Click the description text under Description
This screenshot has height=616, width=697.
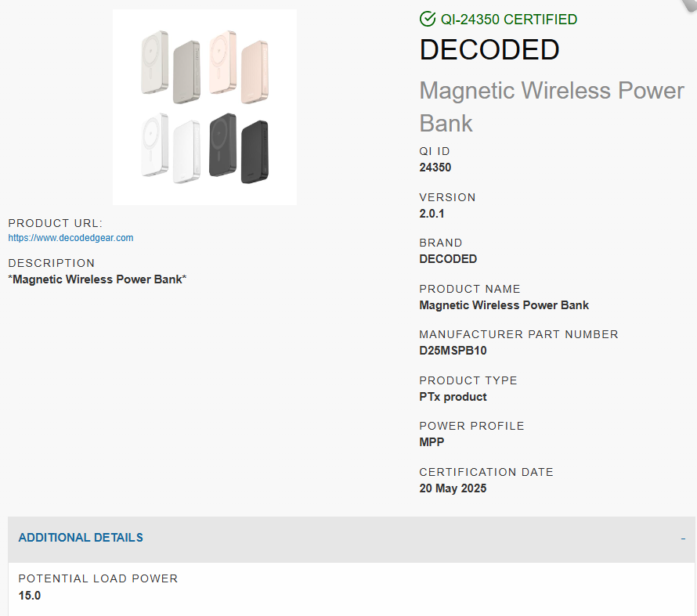click(97, 279)
